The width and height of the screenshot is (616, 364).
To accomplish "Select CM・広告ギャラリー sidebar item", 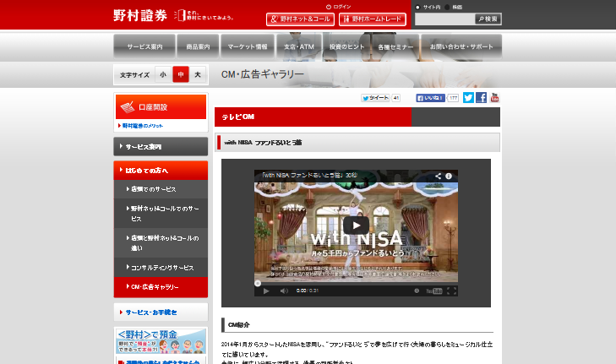I will (x=161, y=287).
